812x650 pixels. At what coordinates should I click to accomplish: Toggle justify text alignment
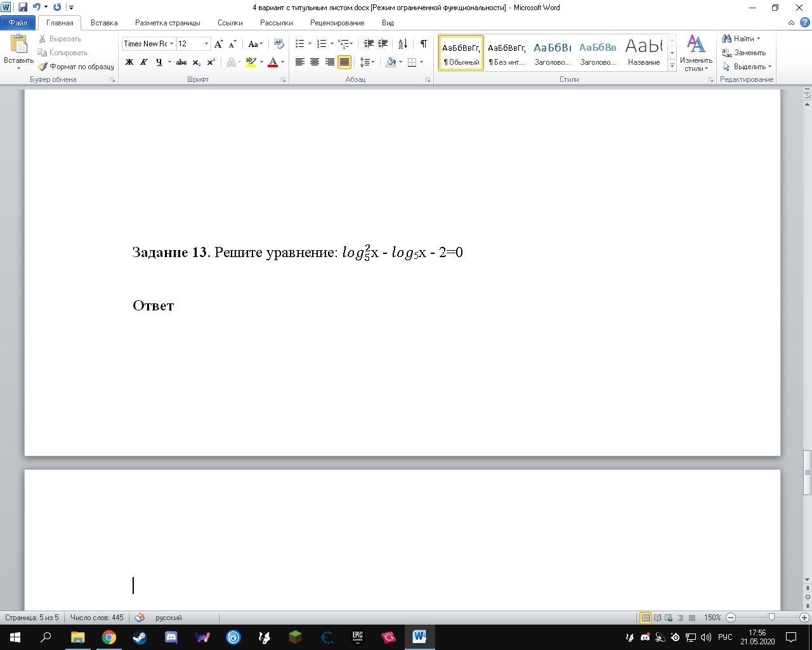[344, 62]
